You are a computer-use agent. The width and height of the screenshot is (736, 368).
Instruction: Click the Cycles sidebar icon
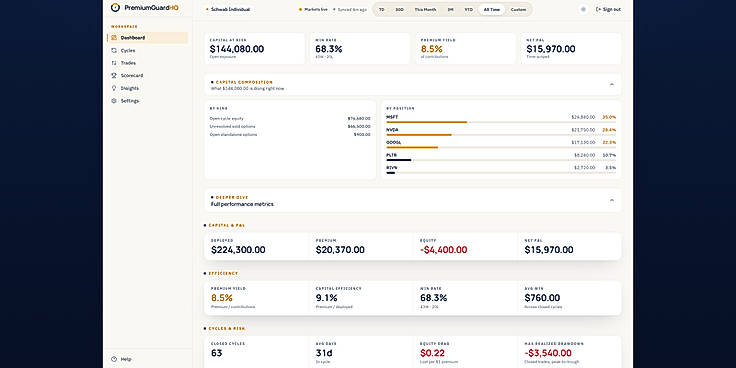[114, 50]
